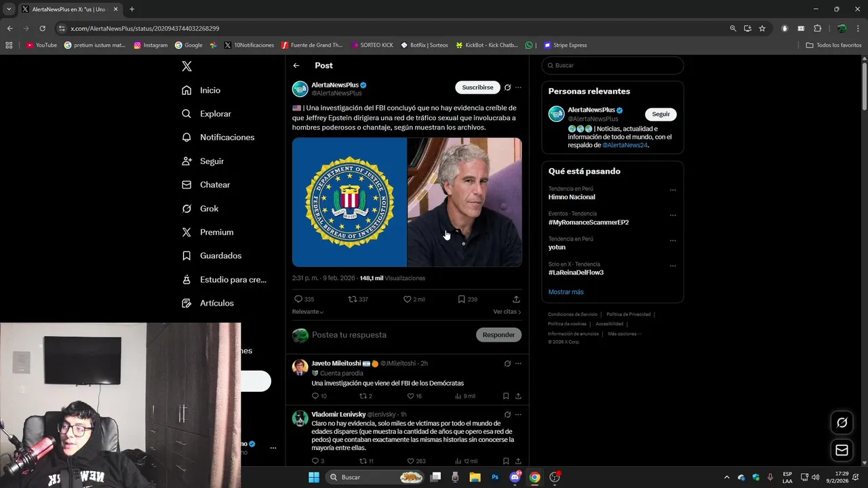Image resolution: width=868 pixels, height=488 pixels.
Task: Open more options on AlertaNewsPlus post
Action: (518, 87)
